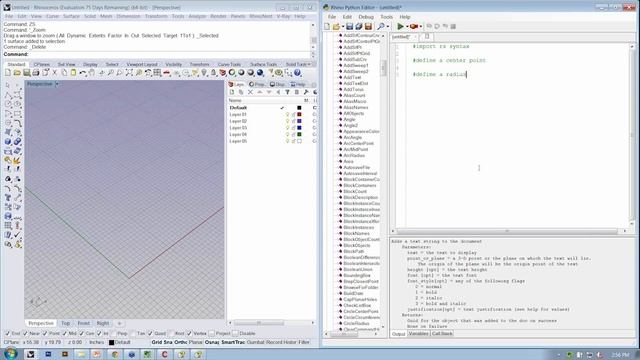Click Print icon in Rhino toolbar
The width and height of the screenshot is (640, 360).
tap(36, 73)
